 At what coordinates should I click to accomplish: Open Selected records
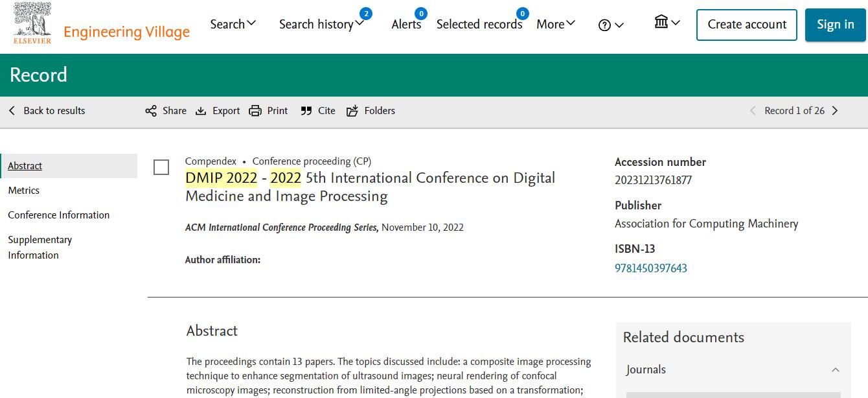click(479, 24)
